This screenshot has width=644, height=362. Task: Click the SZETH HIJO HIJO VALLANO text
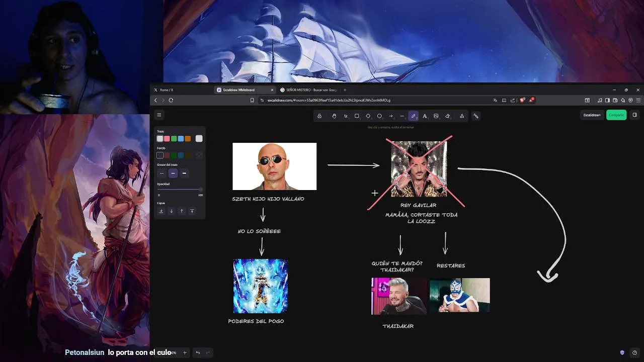coord(268,199)
